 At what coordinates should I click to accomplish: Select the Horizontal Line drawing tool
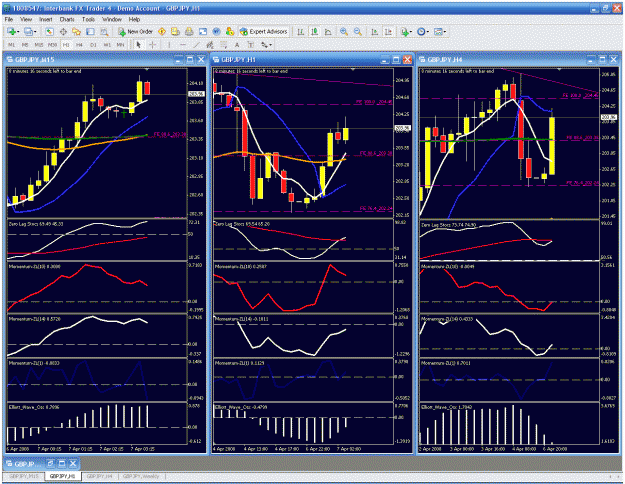(x=183, y=45)
